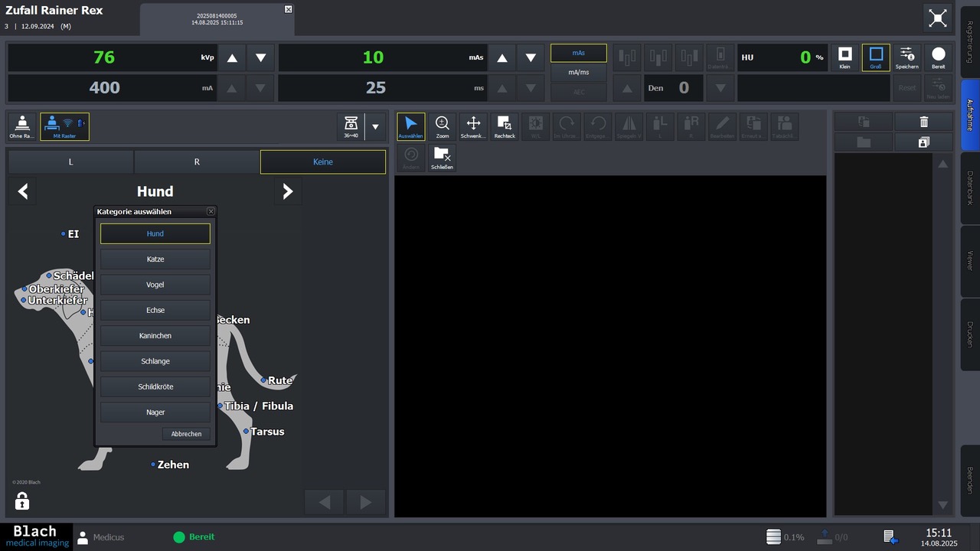
Task: Open Speichern settings icon
Action: pyautogui.click(x=906, y=57)
